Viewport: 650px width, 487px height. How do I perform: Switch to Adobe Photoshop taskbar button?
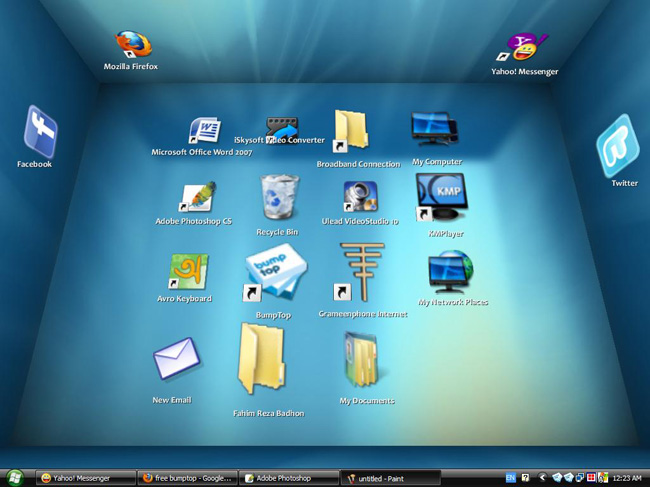(x=289, y=478)
